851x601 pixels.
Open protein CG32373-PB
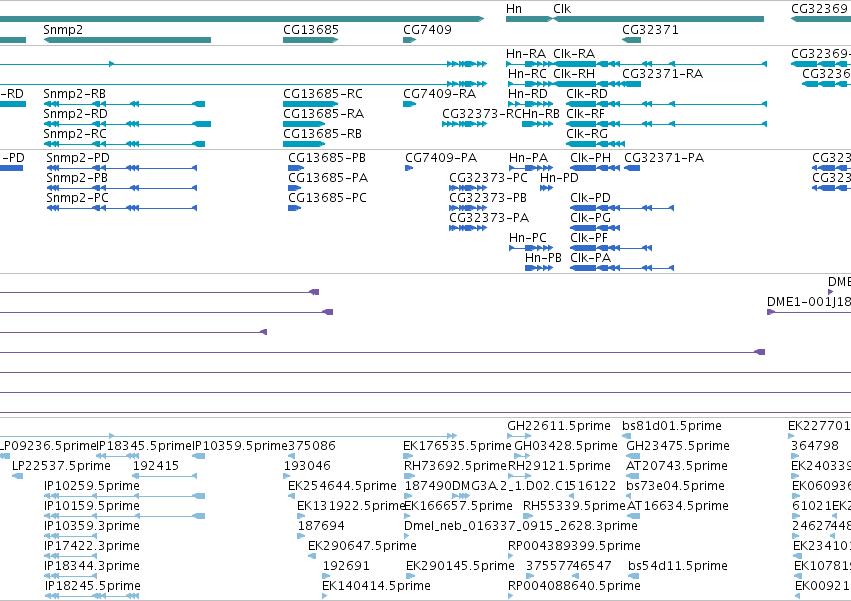(487, 198)
